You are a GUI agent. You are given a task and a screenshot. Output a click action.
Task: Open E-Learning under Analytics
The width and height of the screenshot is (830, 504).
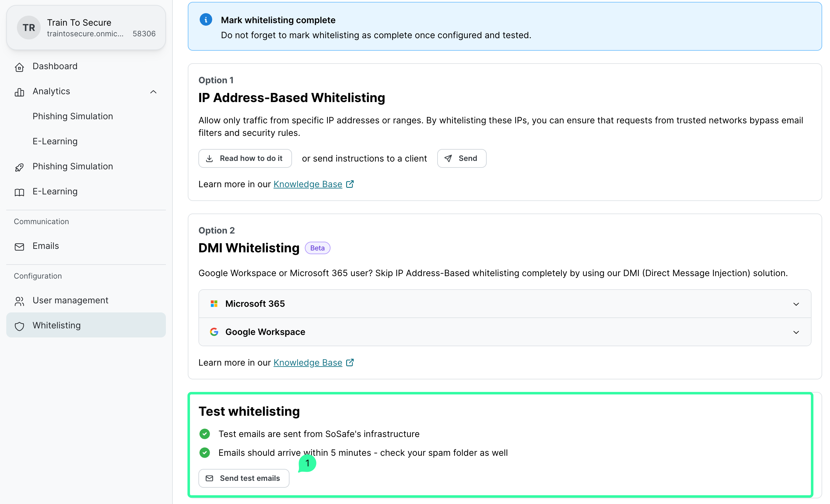pos(55,141)
